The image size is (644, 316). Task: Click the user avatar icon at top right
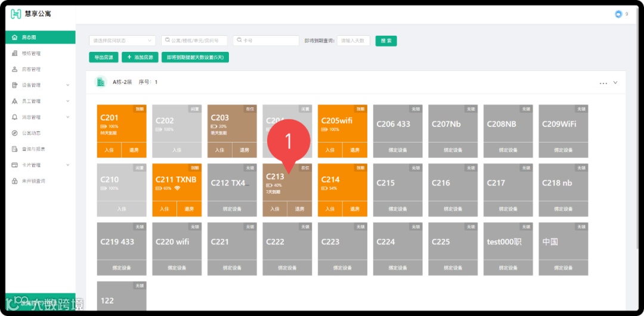tap(618, 14)
